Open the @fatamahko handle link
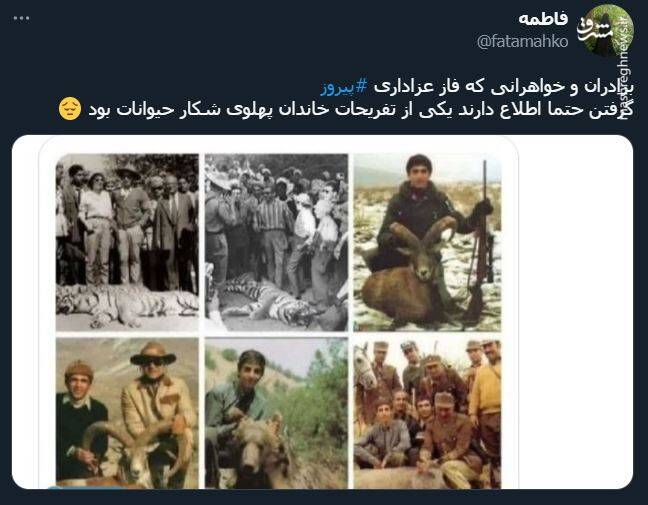 tap(523, 41)
